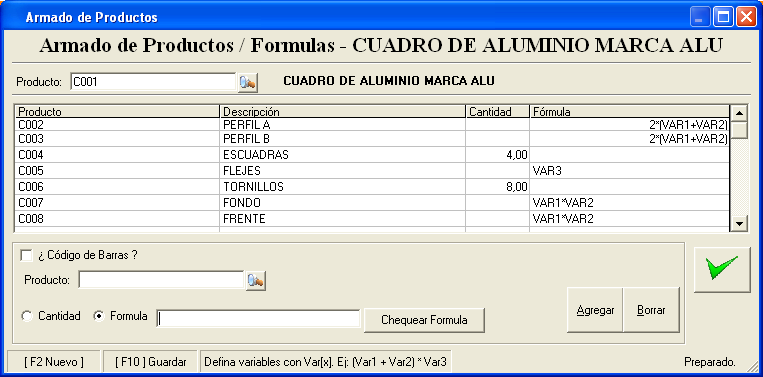Click the lookup icon beside lower Producto field
The image size is (763, 377).
click(255, 281)
